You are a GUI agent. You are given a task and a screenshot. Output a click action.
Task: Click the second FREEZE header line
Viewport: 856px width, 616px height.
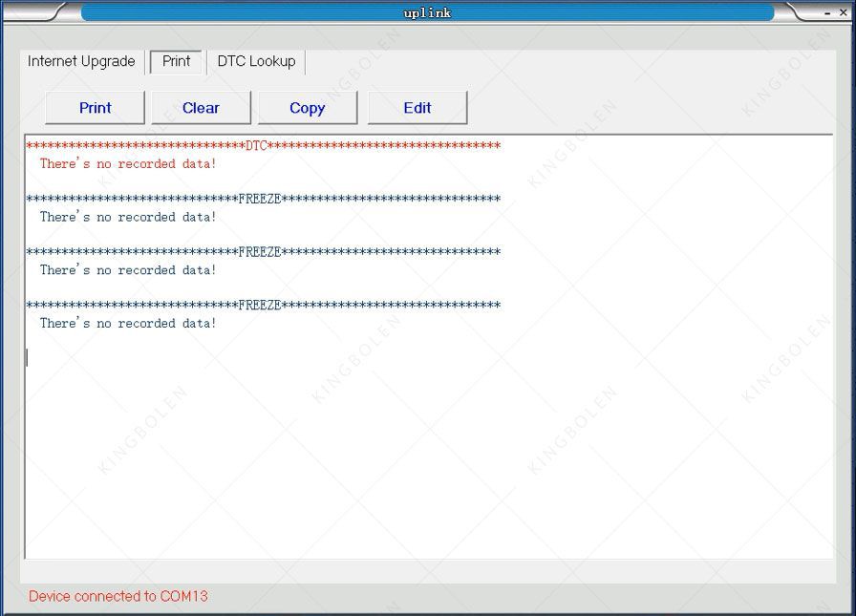pos(263,252)
